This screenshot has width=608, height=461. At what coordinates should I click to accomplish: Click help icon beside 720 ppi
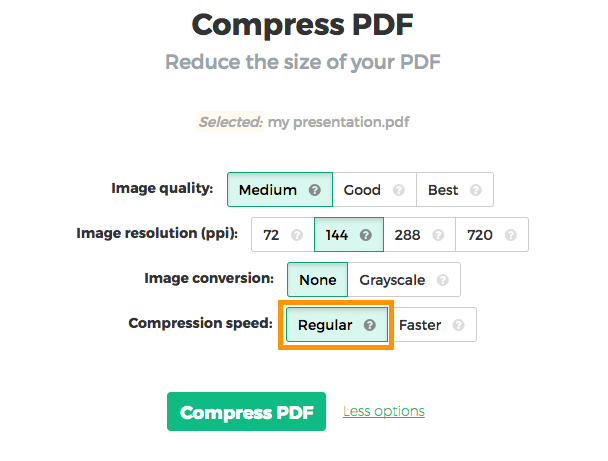(511, 236)
